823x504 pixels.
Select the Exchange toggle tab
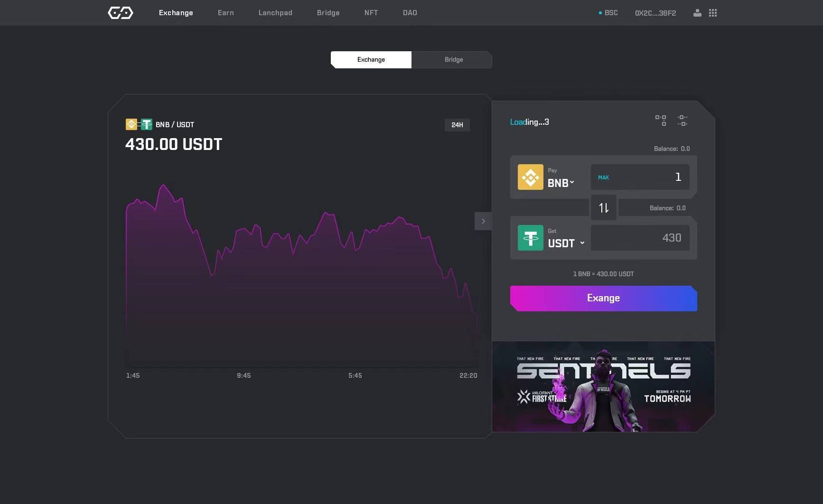371,60
